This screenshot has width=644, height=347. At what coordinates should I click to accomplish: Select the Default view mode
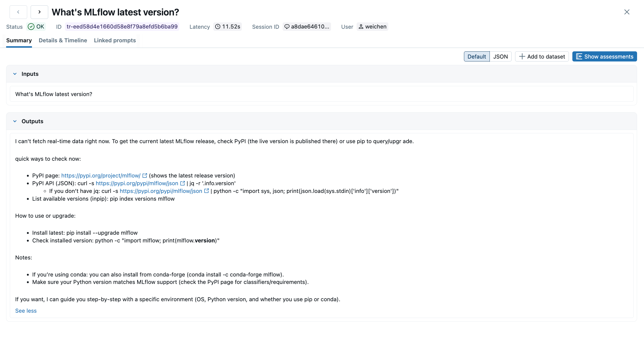coord(477,56)
